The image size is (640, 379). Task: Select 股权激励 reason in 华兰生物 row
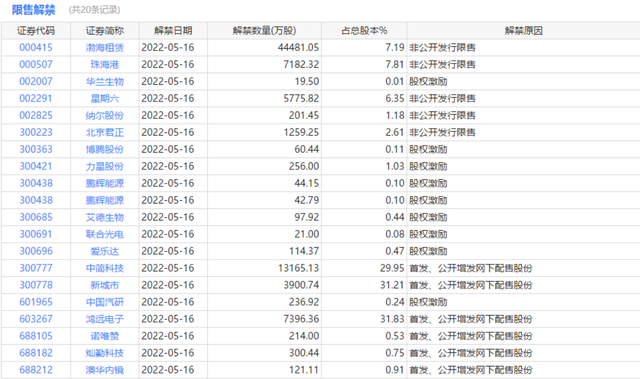click(428, 81)
